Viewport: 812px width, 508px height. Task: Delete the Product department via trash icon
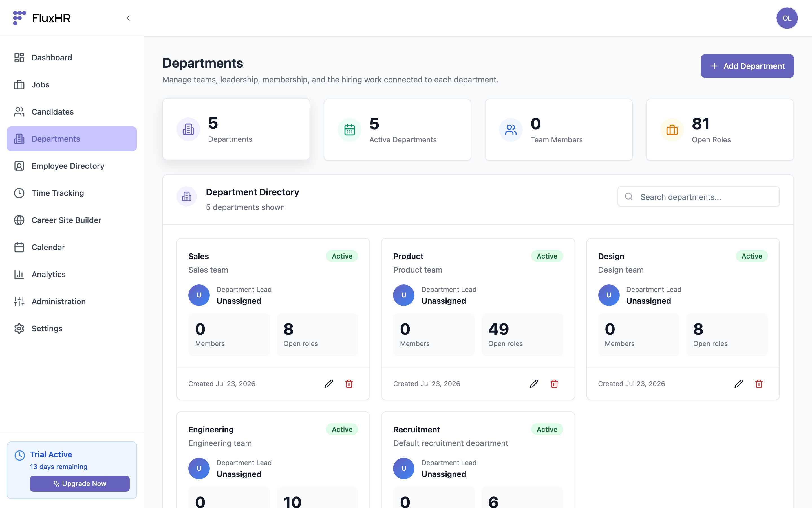pyautogui.click(x=554, y=384)
